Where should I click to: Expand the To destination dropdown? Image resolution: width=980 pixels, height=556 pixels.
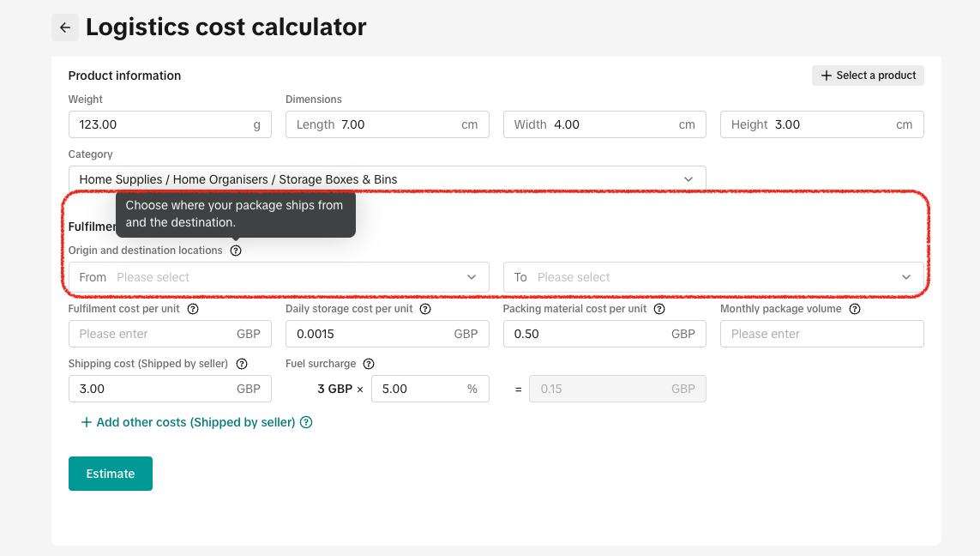[x=712, y=277]
